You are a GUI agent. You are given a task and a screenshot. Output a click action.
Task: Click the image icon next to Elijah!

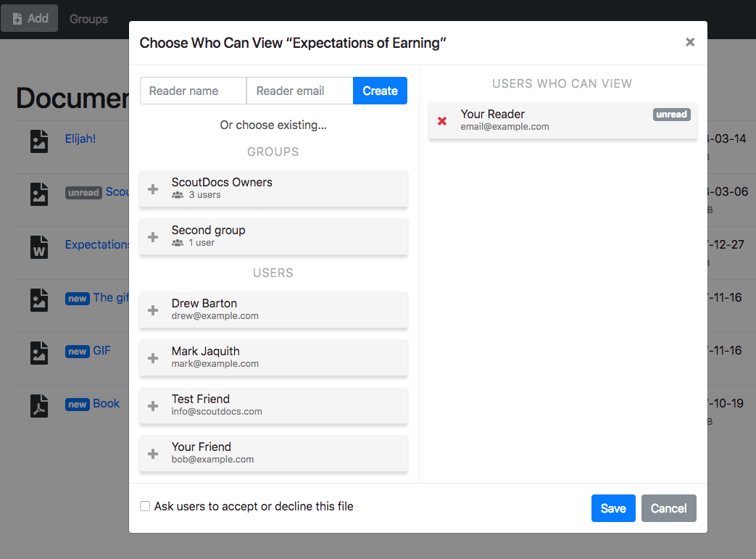tap(39, 141)
